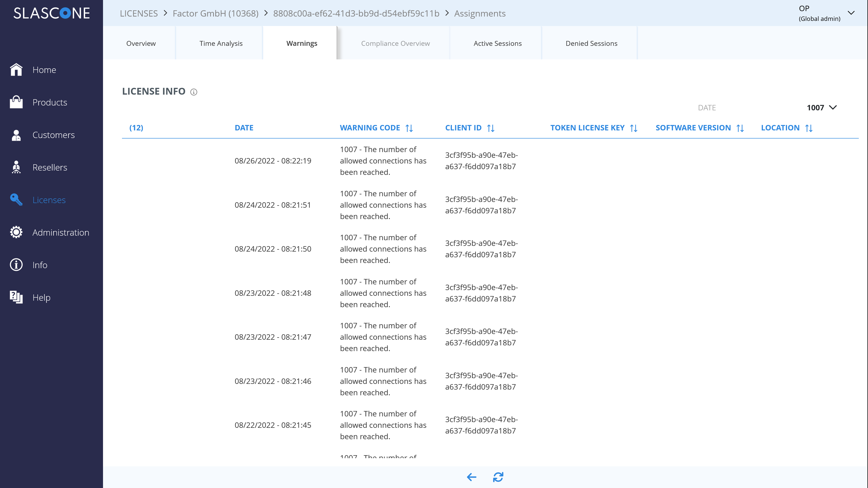This screenshot has height=488, width=868.
Task: Switch to the Time Analysis tab
Action: coord(221,43)
